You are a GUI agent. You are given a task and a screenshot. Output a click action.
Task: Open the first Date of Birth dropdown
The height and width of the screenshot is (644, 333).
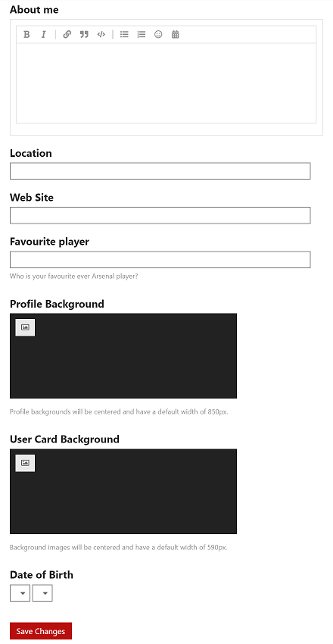20,593
